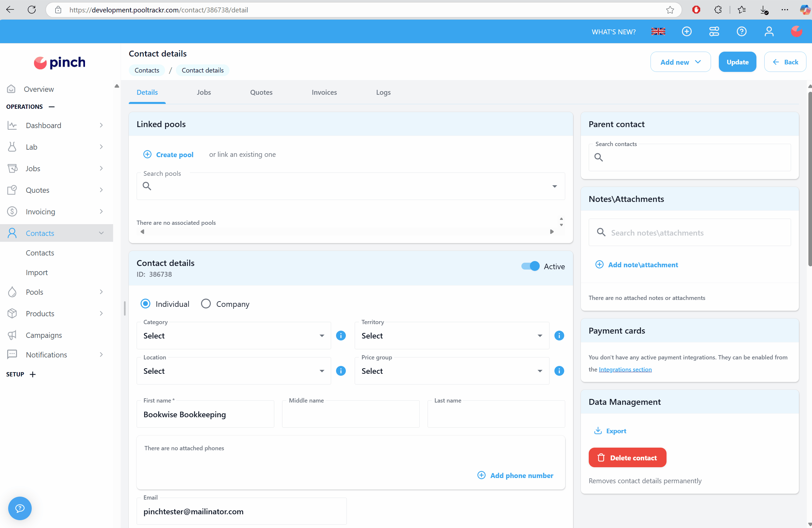Select the Individual radio button
The image size is (812, 528).
pos(146,304)
